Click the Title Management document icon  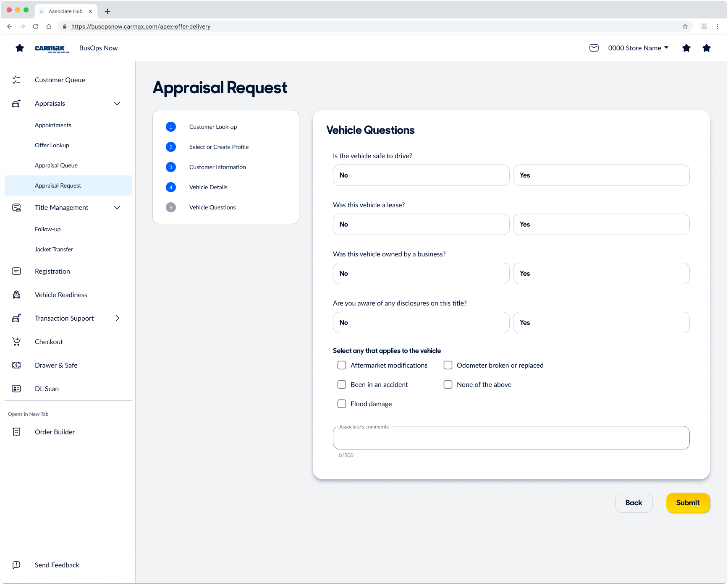point(16,207)
